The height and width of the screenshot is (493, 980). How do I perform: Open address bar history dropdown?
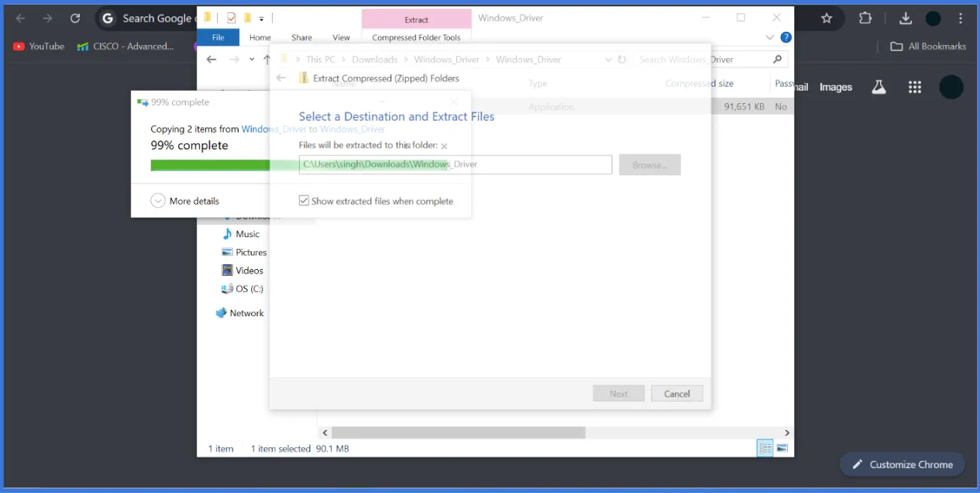coord(607,59)
